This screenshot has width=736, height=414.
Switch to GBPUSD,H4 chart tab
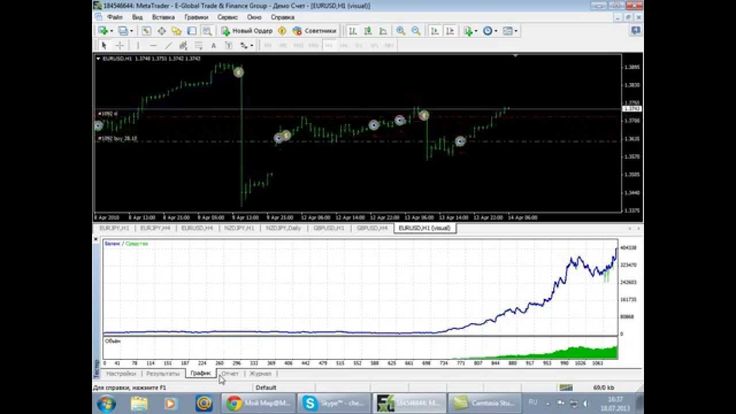(372, 228)
